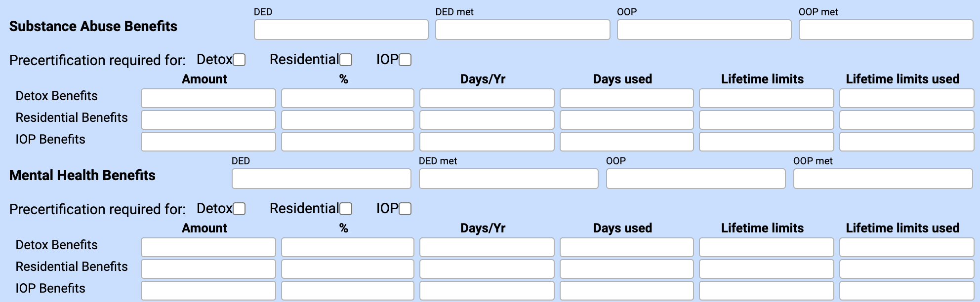Image resolution: width=980 pixels, height=302 pixels.
Task: Select the Substance Abuse OOP field
Action: [704, 29]
